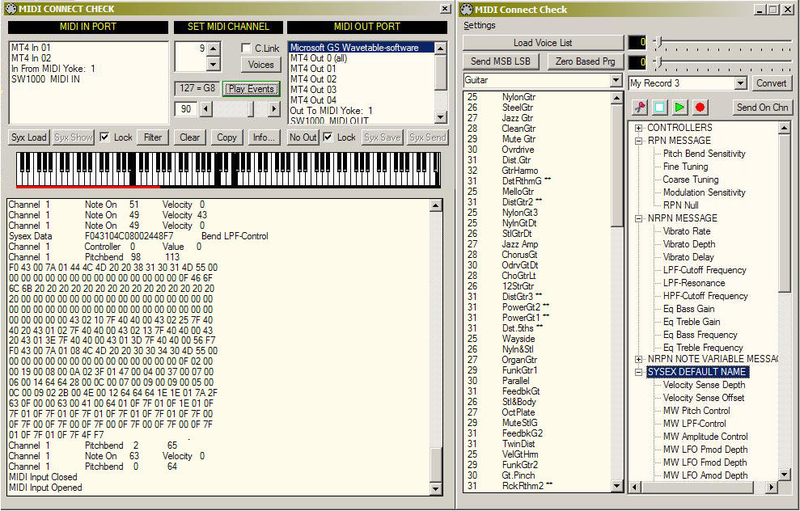Select Out To MIDI Yoke: 1 output

click(x=331, y=111)
